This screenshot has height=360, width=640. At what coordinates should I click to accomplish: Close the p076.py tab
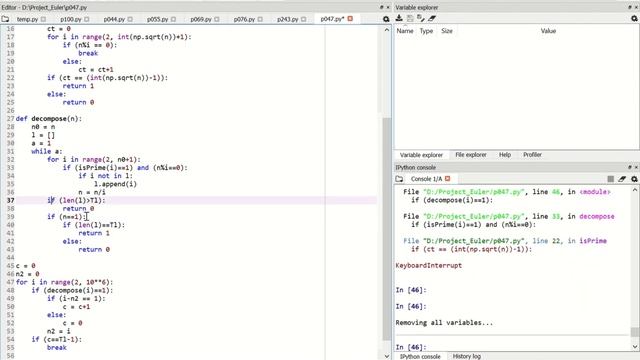coord(260,19)
